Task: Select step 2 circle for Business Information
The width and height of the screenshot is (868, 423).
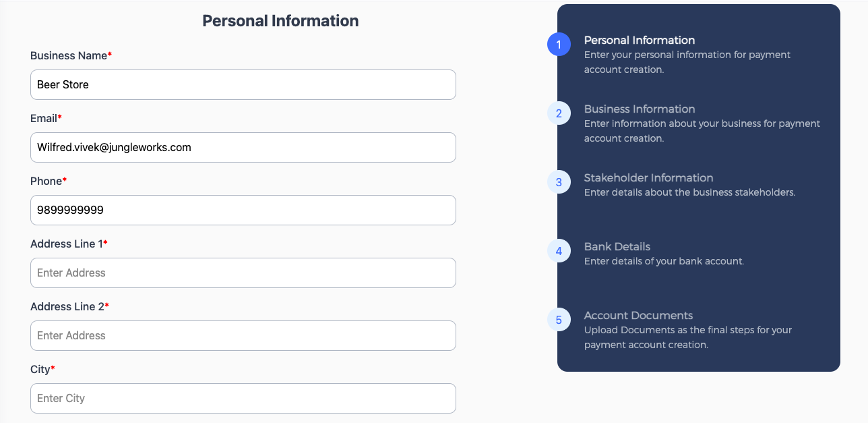Action: (559, 113)
